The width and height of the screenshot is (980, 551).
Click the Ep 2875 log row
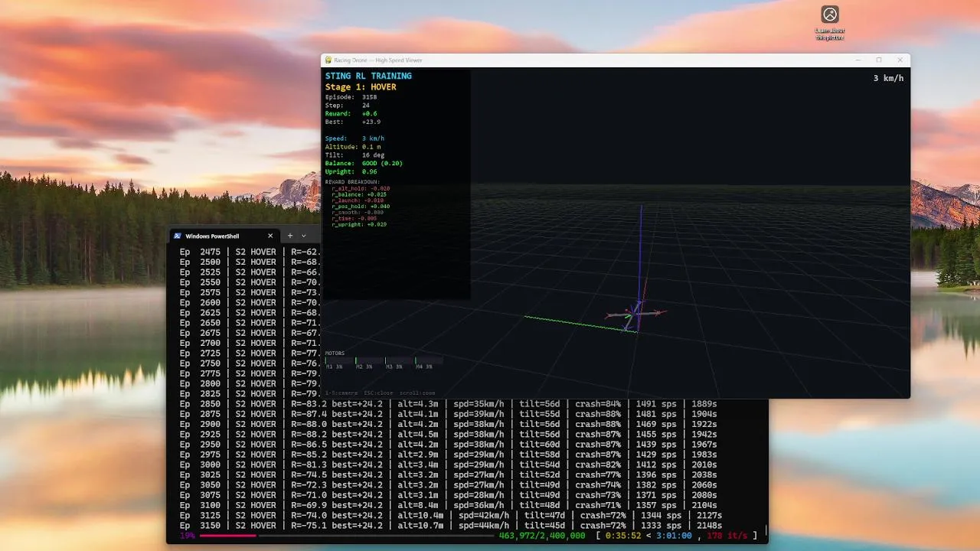(448, 414)
